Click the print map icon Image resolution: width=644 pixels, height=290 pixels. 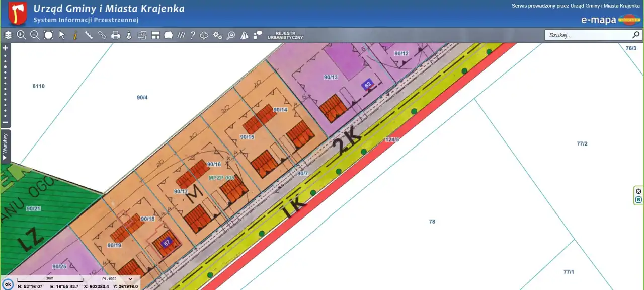pyautogui.click(x=115, y=35)
